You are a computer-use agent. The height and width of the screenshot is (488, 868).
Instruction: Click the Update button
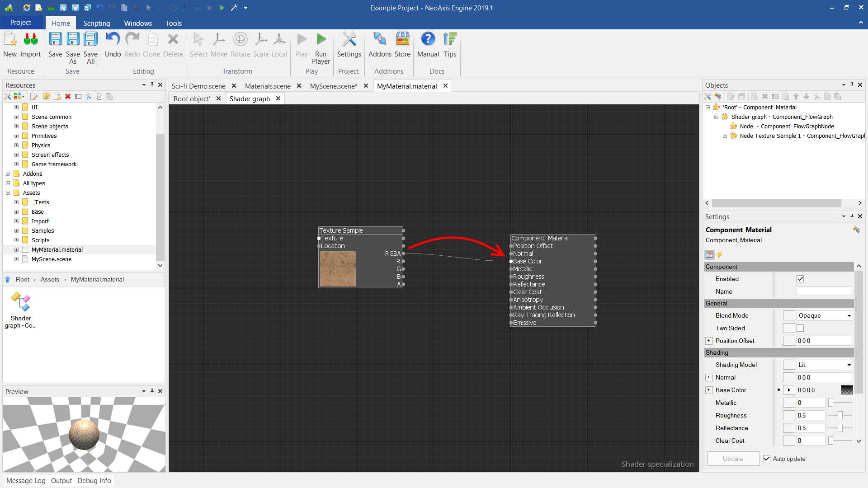point(733,459)
